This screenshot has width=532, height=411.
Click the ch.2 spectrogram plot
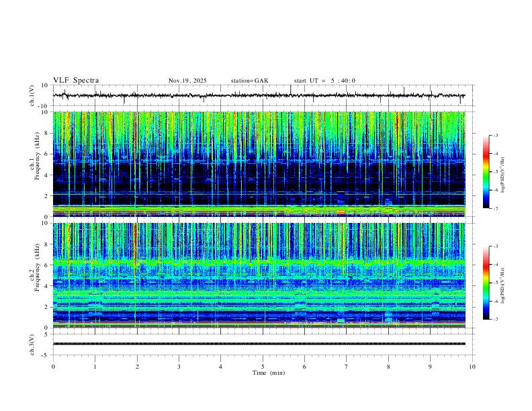pyautogui.click(x=259, y=275)
